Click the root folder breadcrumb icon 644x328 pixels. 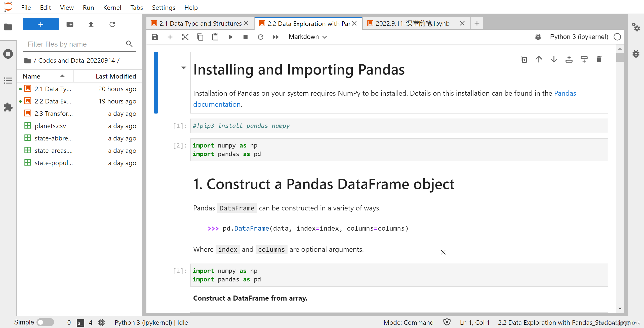(28, 61)
